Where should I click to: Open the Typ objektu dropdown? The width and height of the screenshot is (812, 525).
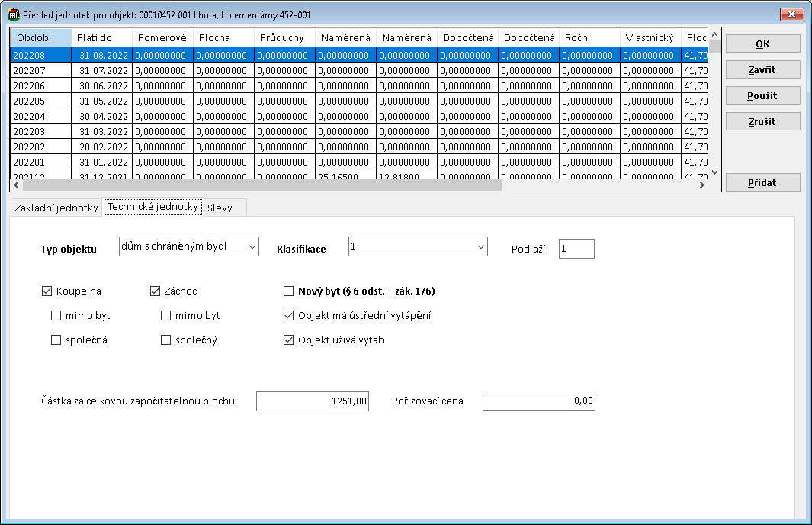(251, 246)
